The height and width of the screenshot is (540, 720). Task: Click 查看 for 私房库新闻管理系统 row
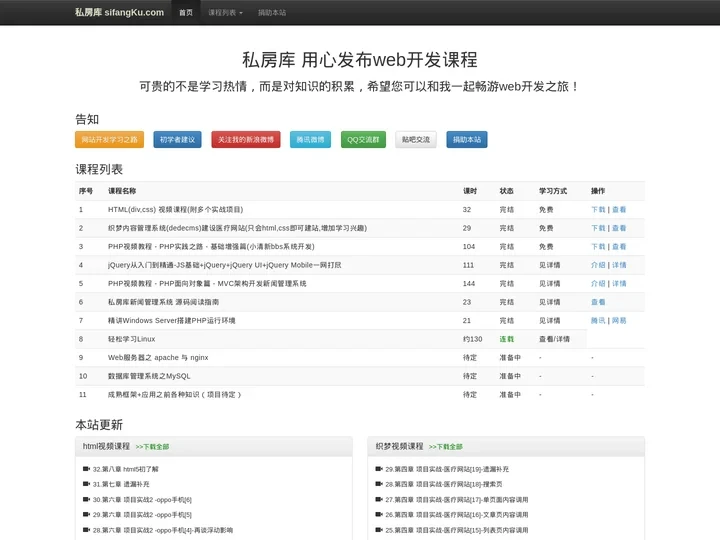(x=598, y=302)
